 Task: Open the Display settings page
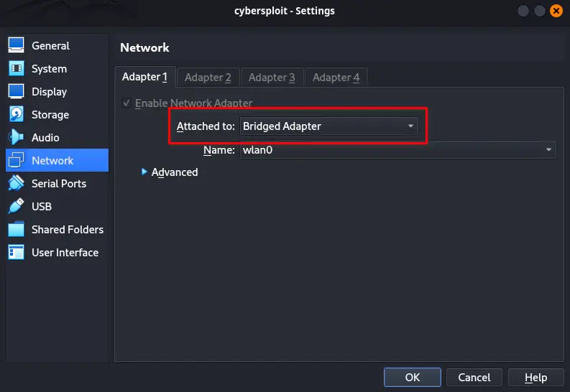click(57, 91)
